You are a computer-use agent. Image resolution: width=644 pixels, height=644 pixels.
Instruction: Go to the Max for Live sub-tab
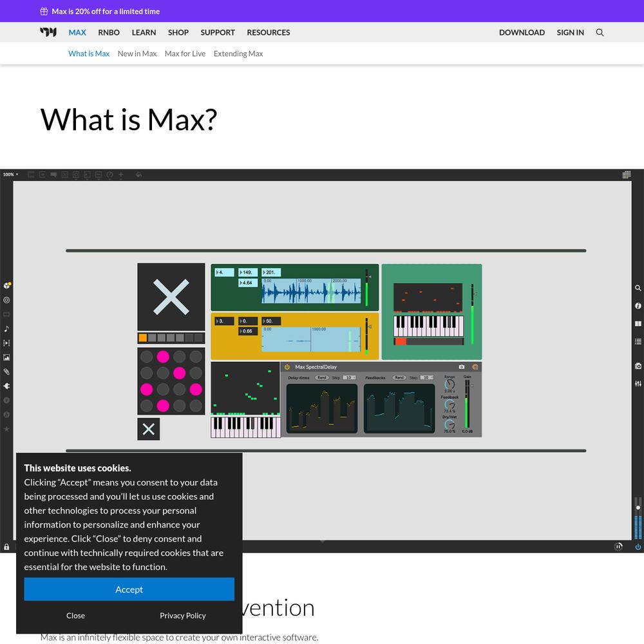[x=185, y=54]
